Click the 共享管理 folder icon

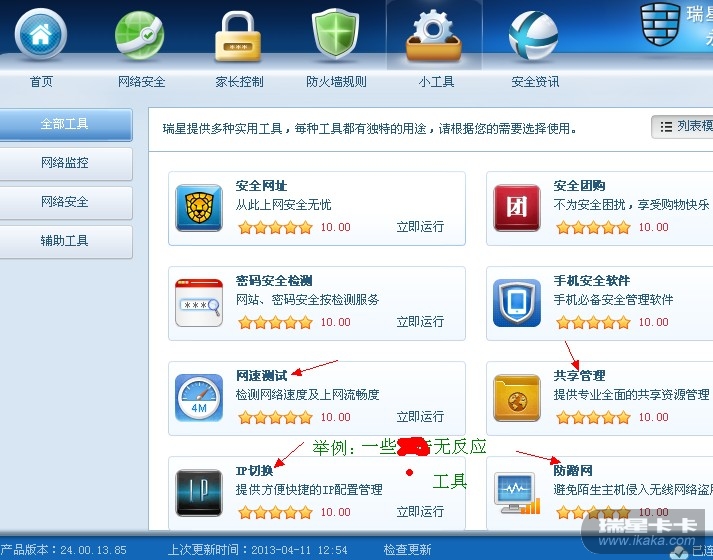[x=517, y=398]
